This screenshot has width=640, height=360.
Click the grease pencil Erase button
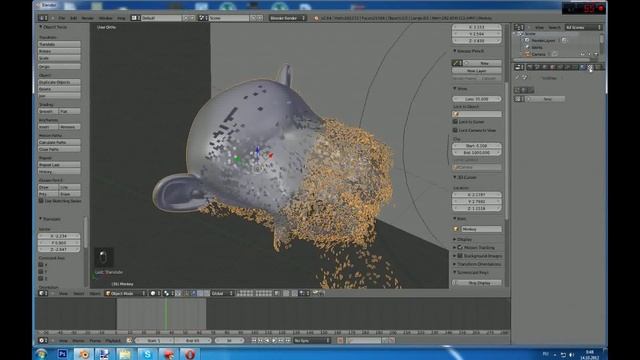point(70,194)
